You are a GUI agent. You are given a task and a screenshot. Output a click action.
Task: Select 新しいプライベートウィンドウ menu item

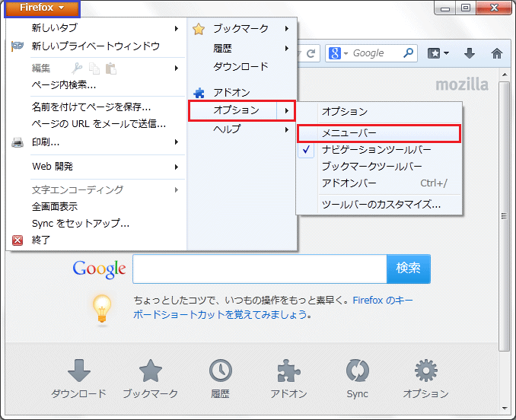[96, 46]
